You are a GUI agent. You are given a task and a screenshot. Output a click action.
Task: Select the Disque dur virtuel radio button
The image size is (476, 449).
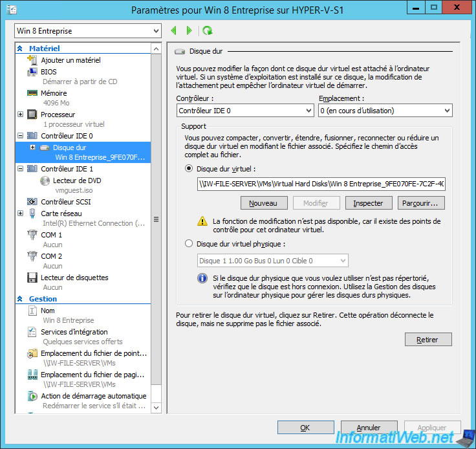coord(189,168)
